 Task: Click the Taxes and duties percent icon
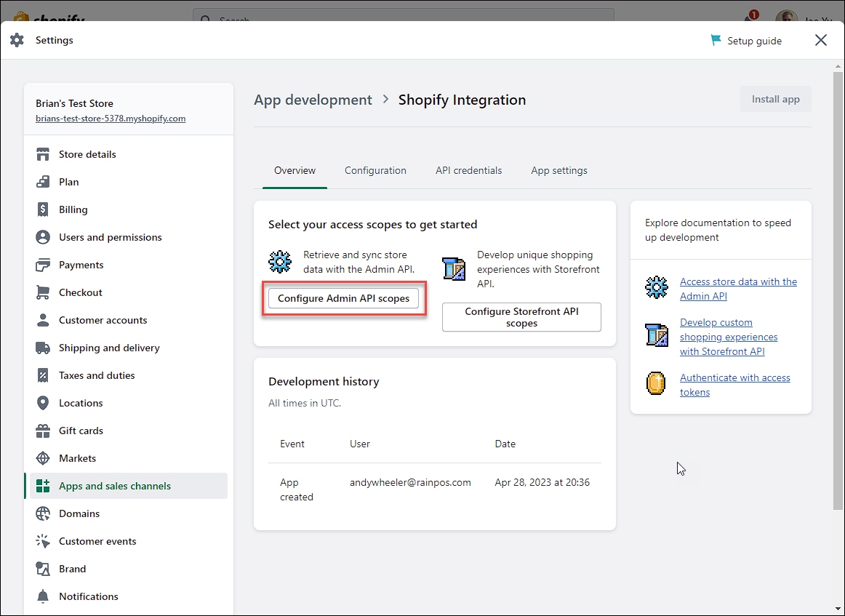pyautogui.click(x=43, y=375)
